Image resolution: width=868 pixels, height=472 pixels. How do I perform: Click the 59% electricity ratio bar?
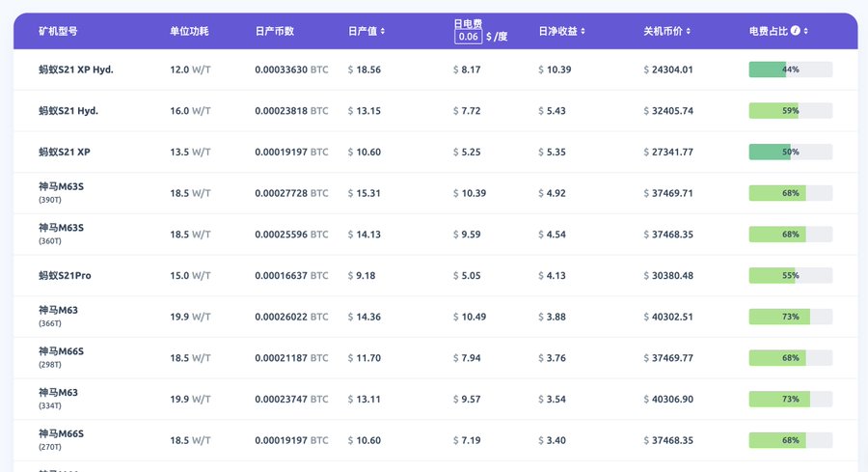(x=791, y=111)
